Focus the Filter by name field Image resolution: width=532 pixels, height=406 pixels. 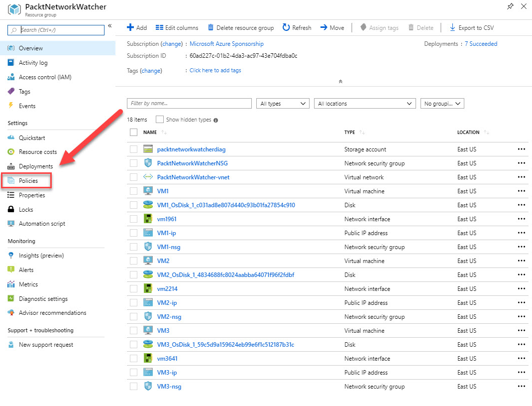(x=189, y=103)
